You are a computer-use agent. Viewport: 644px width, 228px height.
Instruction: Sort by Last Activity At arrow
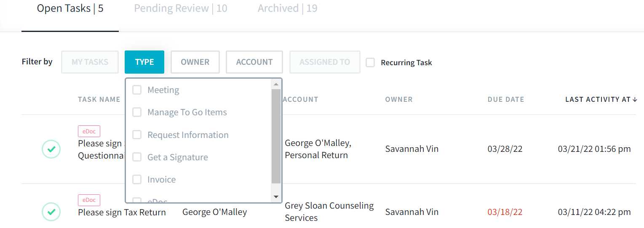[635, 100]
